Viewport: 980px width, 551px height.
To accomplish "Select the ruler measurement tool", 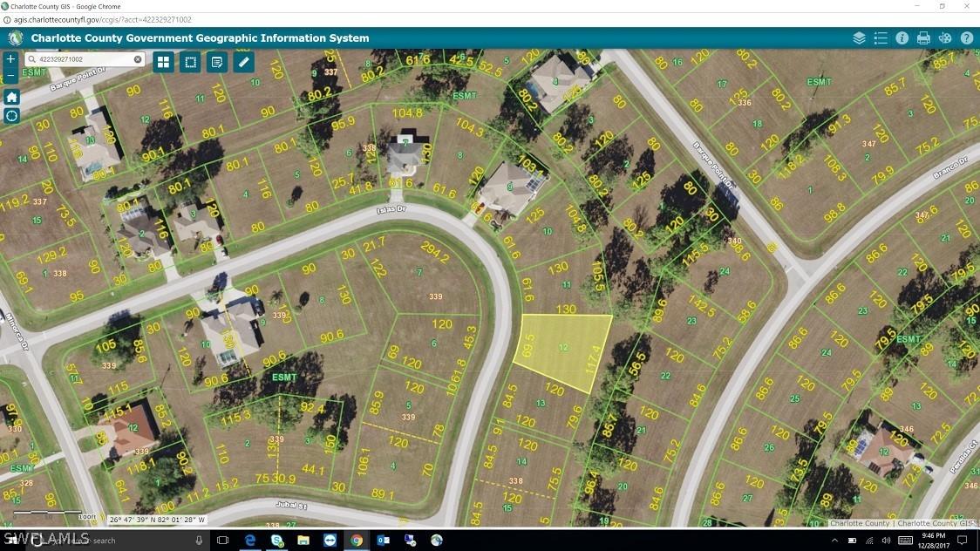I will tap(244, 62).
